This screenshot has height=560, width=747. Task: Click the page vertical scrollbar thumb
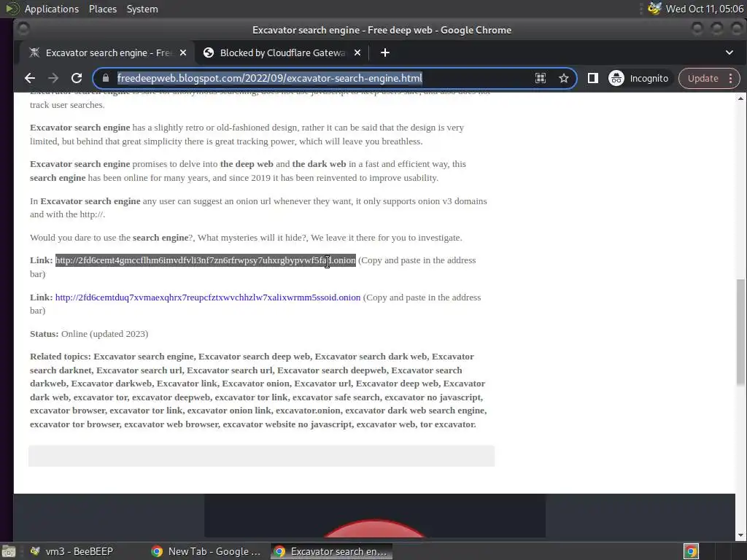pos(740,332)
